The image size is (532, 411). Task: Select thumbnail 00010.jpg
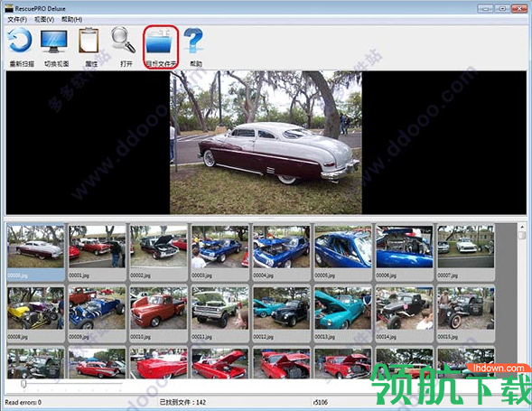(158, 313)
